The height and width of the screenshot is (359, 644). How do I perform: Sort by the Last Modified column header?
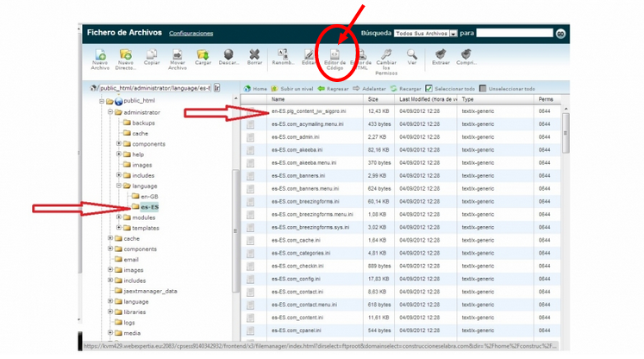[428, 99]
